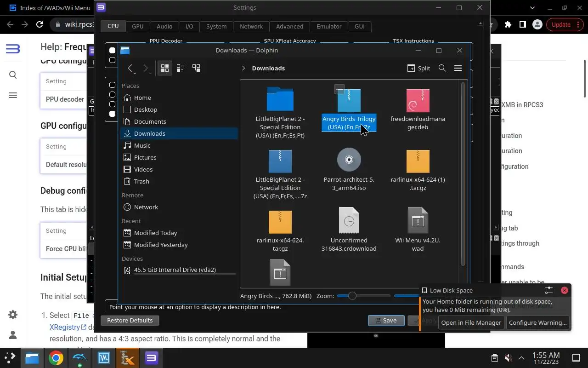This screenshot has height=368, width=588.
Task: Click Open in File Manager notification button
Action: (471, 322)
